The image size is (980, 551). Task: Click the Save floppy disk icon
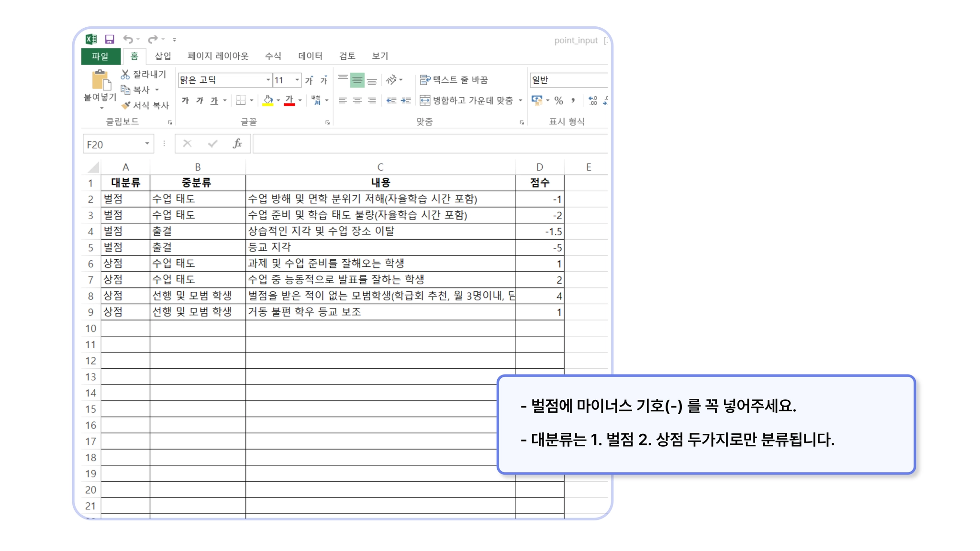click(x=110, y=39)
